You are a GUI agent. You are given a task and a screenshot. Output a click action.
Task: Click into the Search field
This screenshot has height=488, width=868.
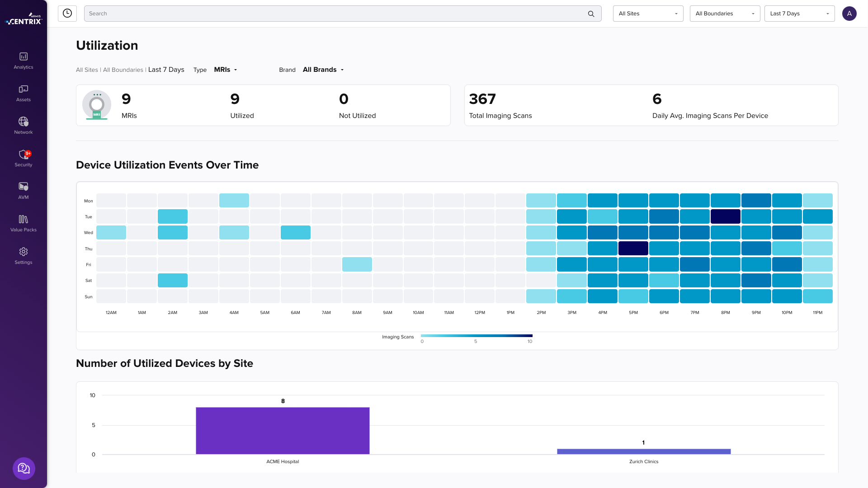335,14
